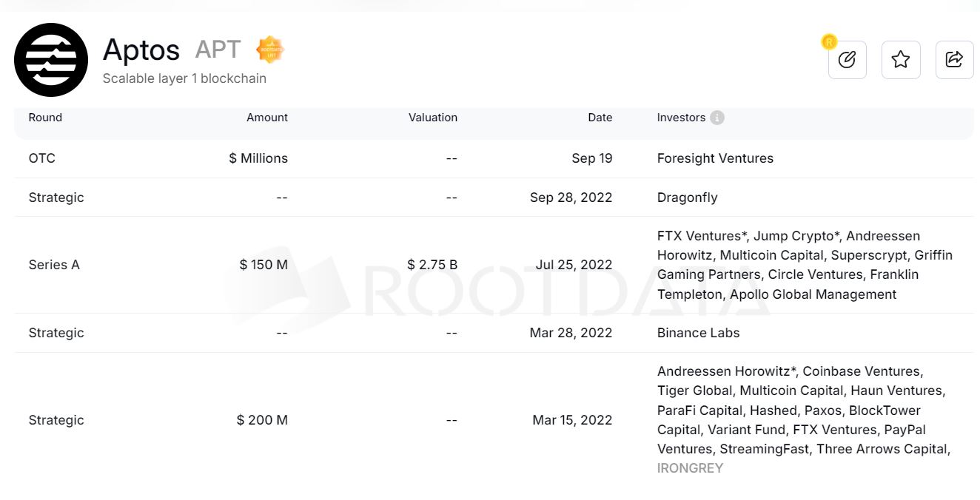Click the yellow R token badge above edit icon

(829, 42)
